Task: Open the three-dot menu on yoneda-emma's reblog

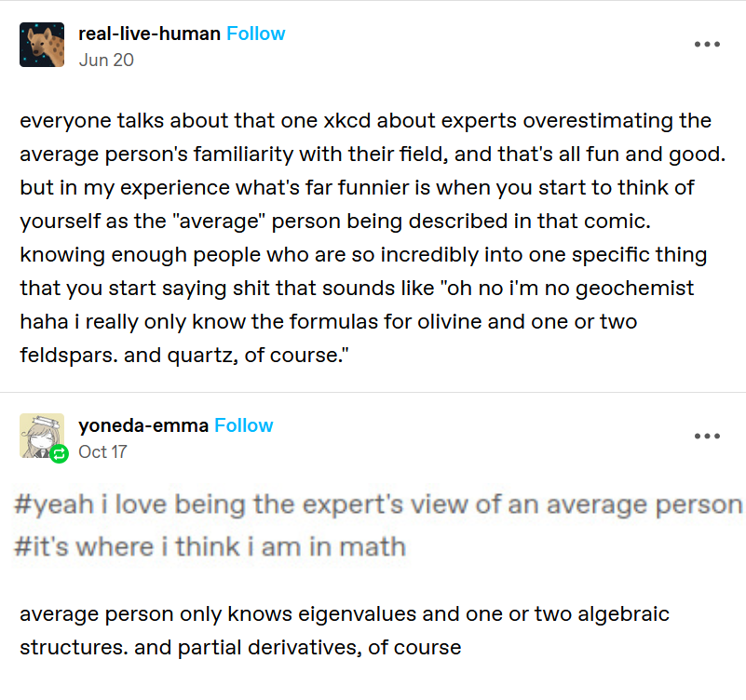Action: point(707,437)
